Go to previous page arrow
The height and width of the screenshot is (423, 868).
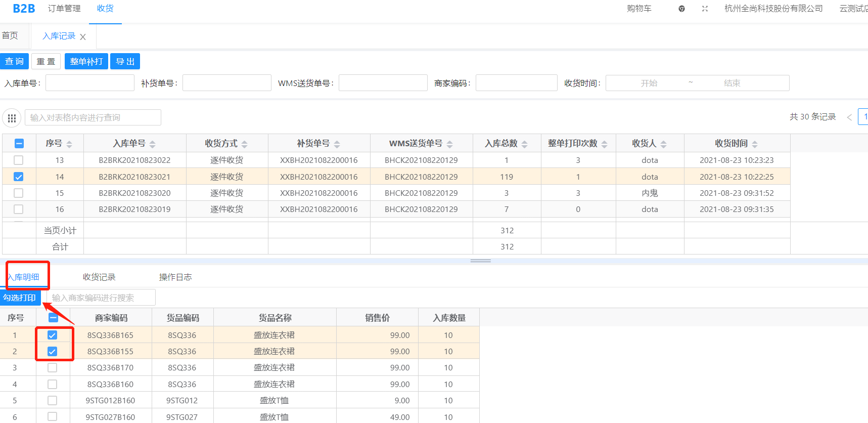(849, 117)
